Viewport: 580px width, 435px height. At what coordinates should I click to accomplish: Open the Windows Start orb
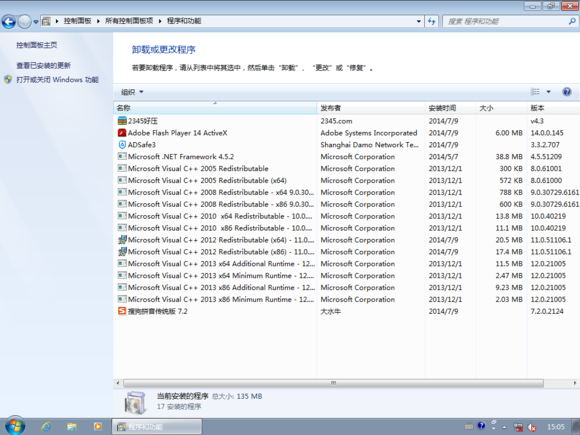pos(15,425)
